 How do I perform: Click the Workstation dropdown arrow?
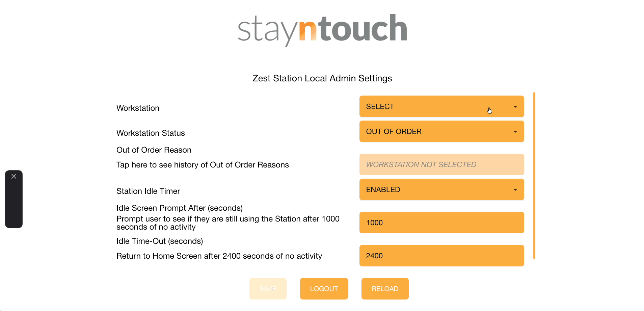tap(515, 107)
